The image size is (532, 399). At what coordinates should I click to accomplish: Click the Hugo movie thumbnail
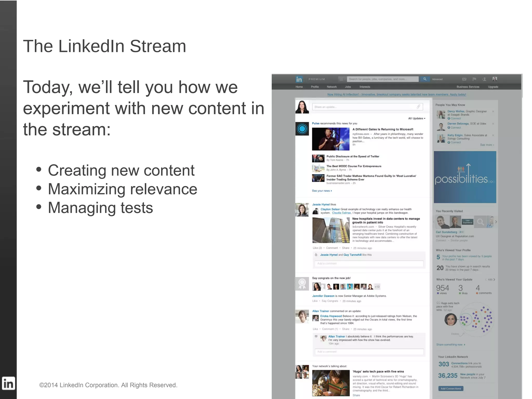[331, 383]
